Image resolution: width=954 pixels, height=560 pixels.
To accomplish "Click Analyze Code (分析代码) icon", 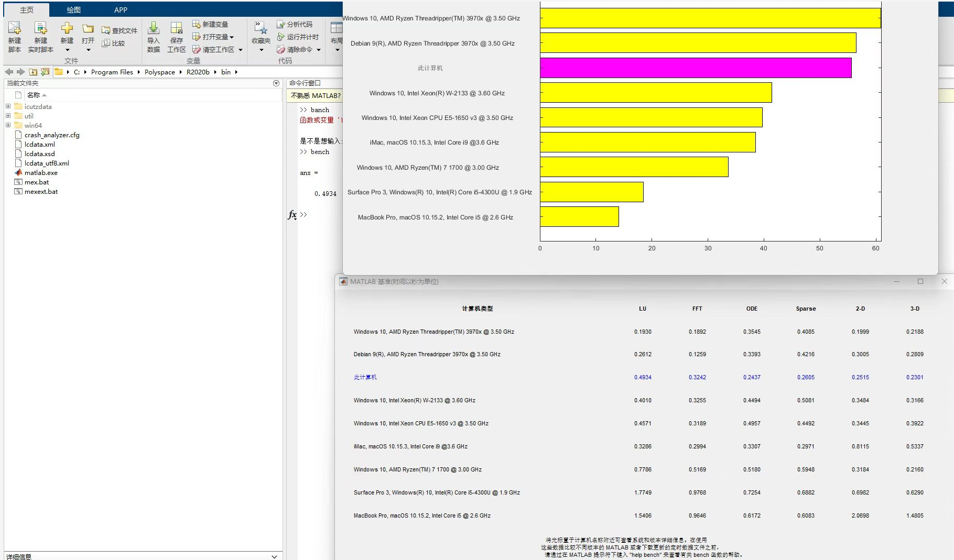I will coord(281,25).
